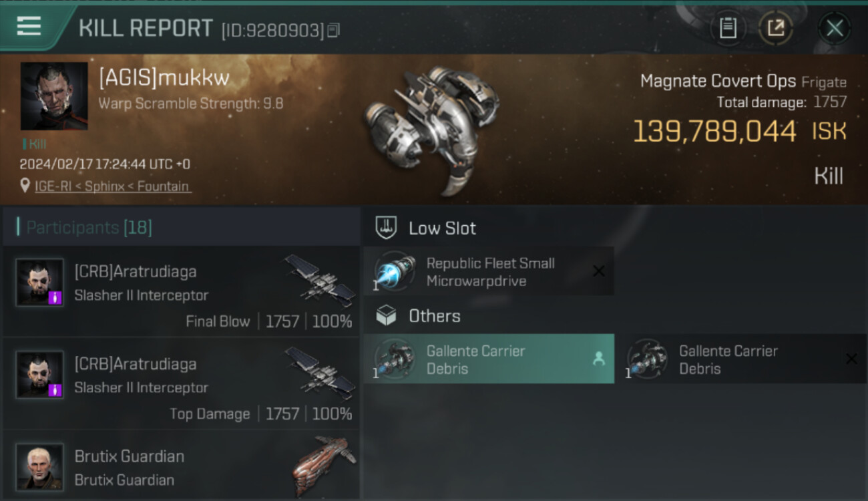Open mukkw's character portrait

click(x=54, y=96)
